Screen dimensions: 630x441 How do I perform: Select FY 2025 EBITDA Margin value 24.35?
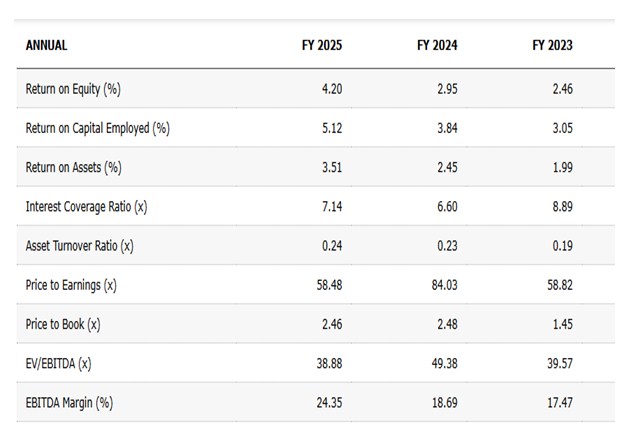click(327, 403)
